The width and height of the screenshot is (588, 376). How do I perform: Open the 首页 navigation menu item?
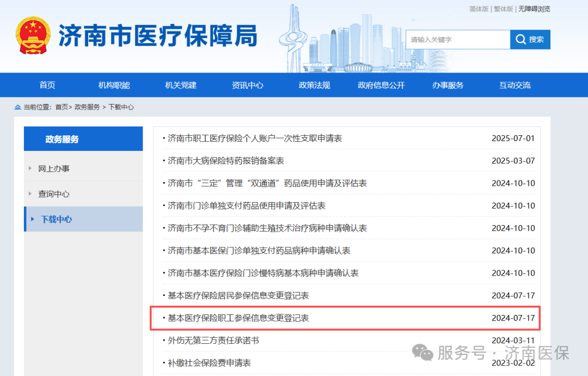click(x=47, y=85)
